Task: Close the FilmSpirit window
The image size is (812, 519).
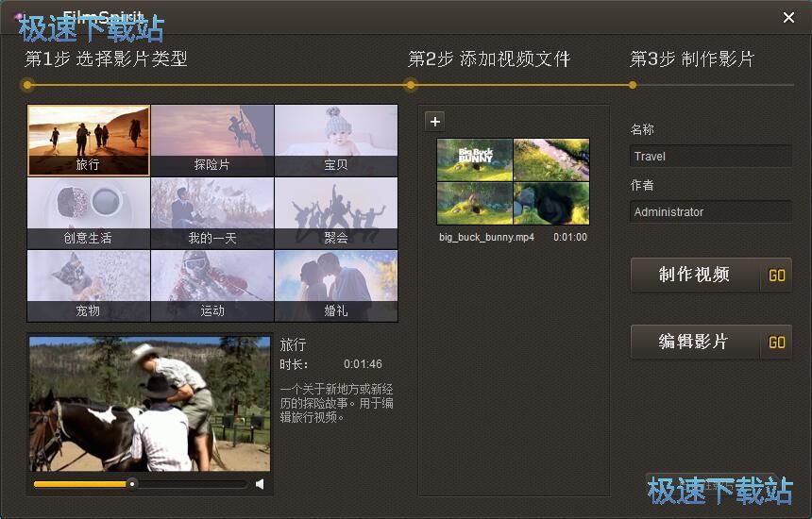Action: point(788,18)
